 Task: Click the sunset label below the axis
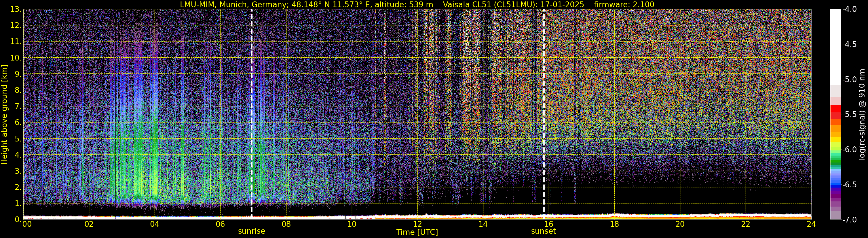pyautogui.click(x=543, y=231)
